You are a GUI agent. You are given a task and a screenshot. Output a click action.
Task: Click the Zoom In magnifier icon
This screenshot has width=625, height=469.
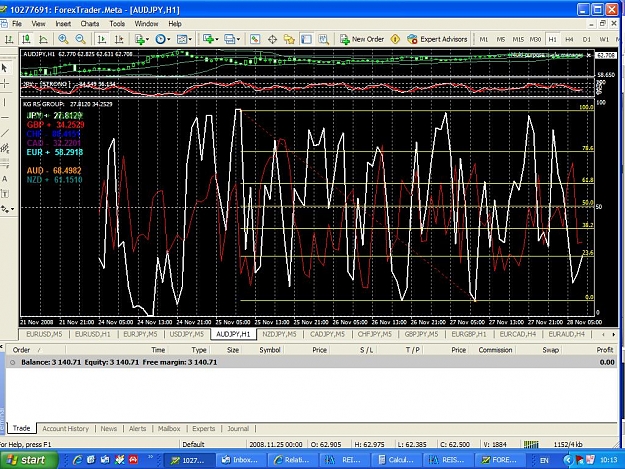coord(63,39)
